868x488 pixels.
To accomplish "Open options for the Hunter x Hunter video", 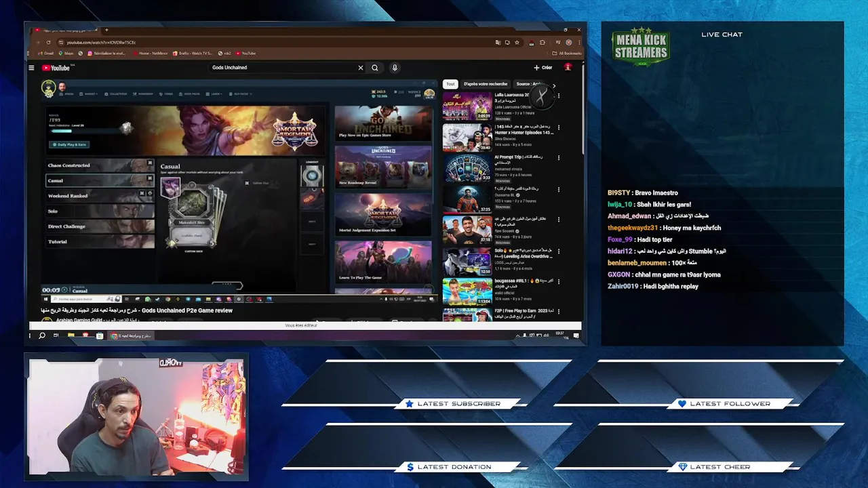I will click(559, 127).
